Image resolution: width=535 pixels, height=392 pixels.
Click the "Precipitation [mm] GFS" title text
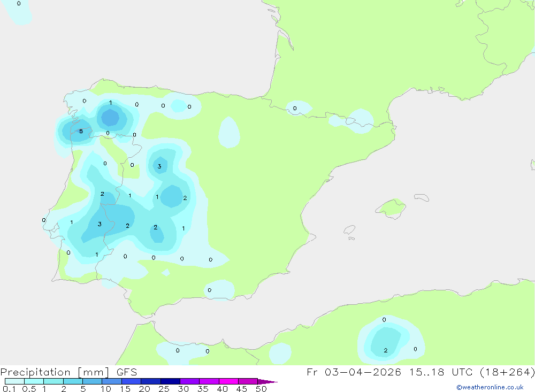pyautogui.click(x=68, y=372)
